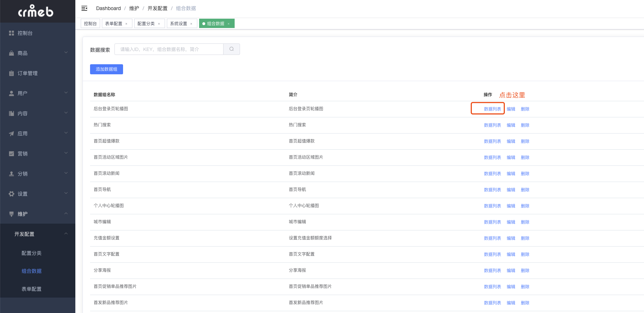Expand the 应用 menu chevron
Viewport: 644px width, 313px height.
pos(66,133)
